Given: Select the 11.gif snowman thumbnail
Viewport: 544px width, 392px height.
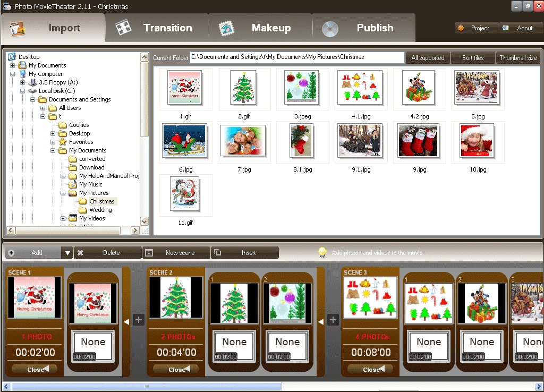Looking at the screenshot, I should (185, 195).
